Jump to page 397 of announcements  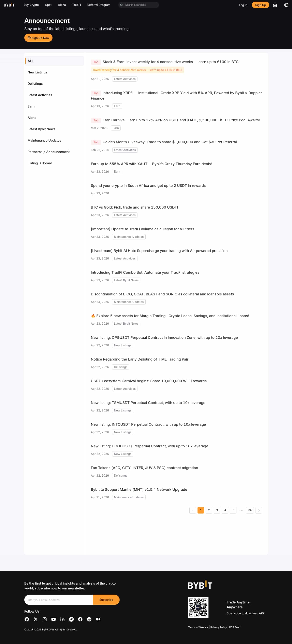(250, 510)
